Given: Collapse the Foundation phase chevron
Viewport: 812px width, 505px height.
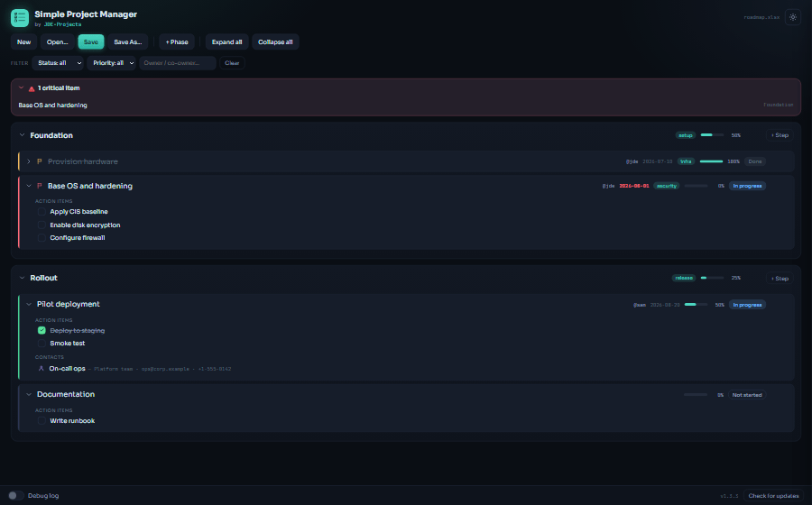Looking at the screenshot, I should click(x=22, y=135).
